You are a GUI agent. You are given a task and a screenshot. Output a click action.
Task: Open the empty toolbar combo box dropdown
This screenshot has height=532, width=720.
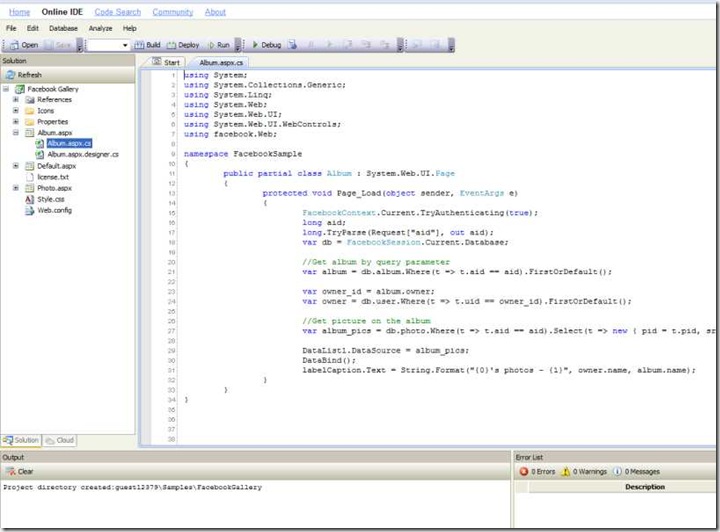click(x=125, y=45)
